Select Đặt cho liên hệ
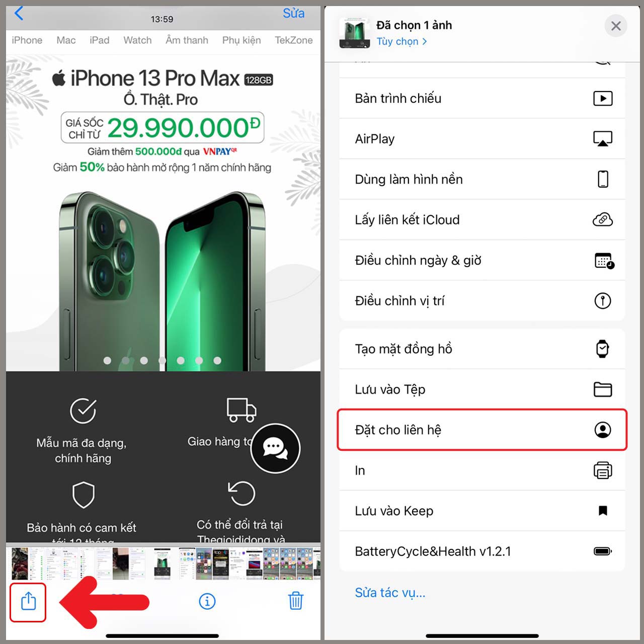This screenshot has width=644, height=644. (482, 430)
